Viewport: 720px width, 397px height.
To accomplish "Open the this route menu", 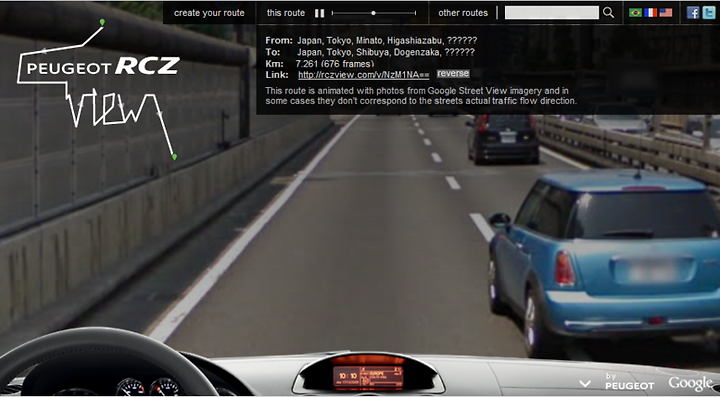I will 286,13.
